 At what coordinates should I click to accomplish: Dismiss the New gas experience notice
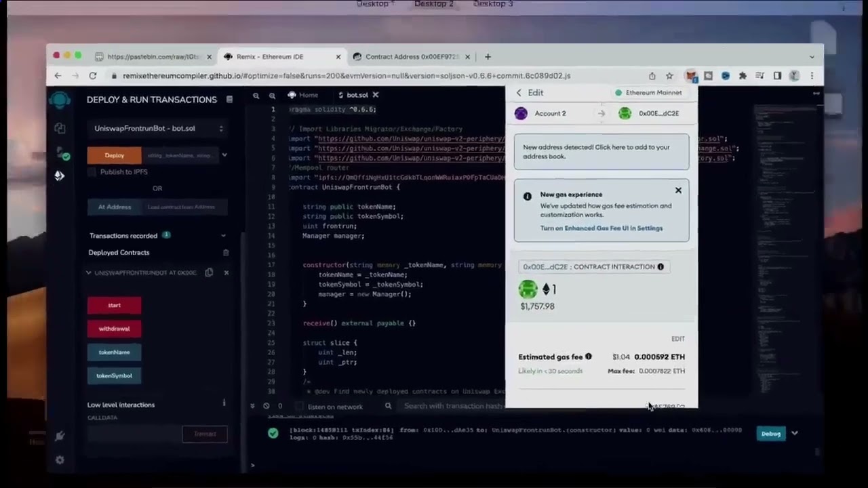678,190
